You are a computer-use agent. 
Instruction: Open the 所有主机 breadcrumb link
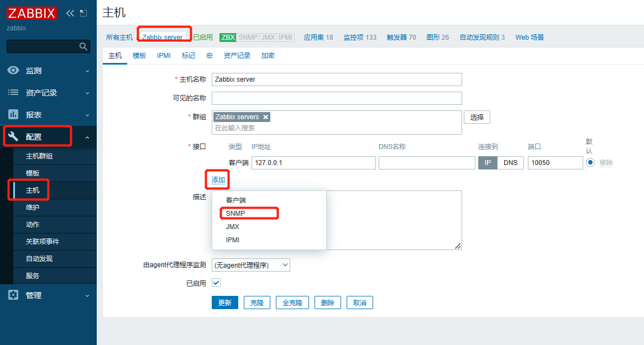point(119,38)
